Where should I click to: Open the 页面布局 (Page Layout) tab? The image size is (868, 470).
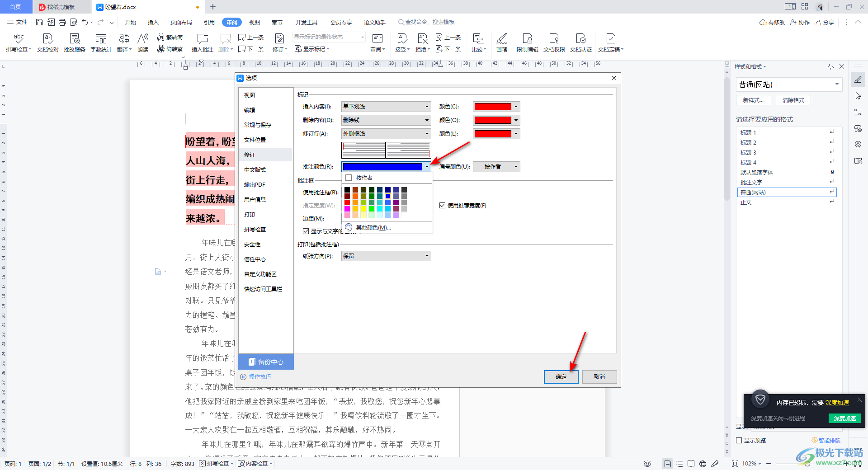point(181,22)
